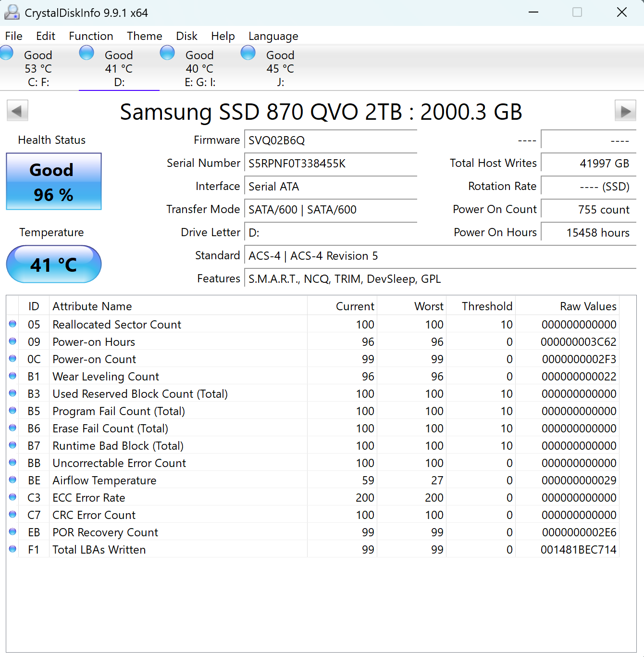
Task: Open the Help menu
Action: tap(223, 36)
